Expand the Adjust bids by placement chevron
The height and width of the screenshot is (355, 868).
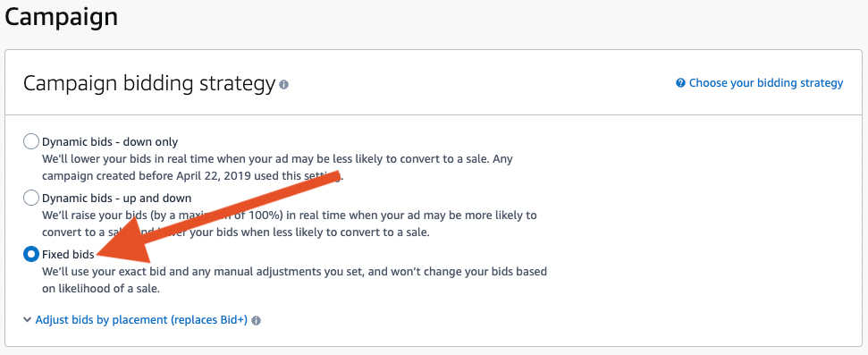click(x=27, y=319)
